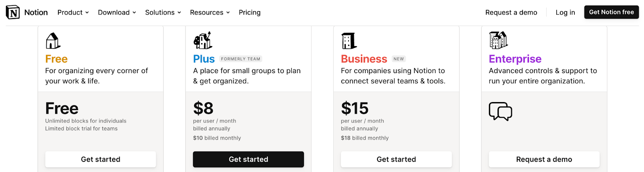This screenshot has width=644, height=172.
Task: Expand the Solutions dropdown menu
Action: point(163,12)
